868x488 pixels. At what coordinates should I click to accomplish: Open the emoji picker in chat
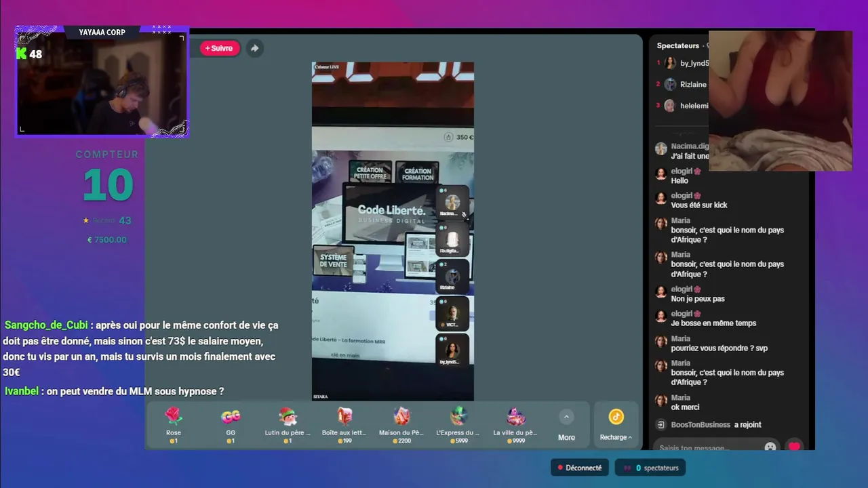pos(770,447)
